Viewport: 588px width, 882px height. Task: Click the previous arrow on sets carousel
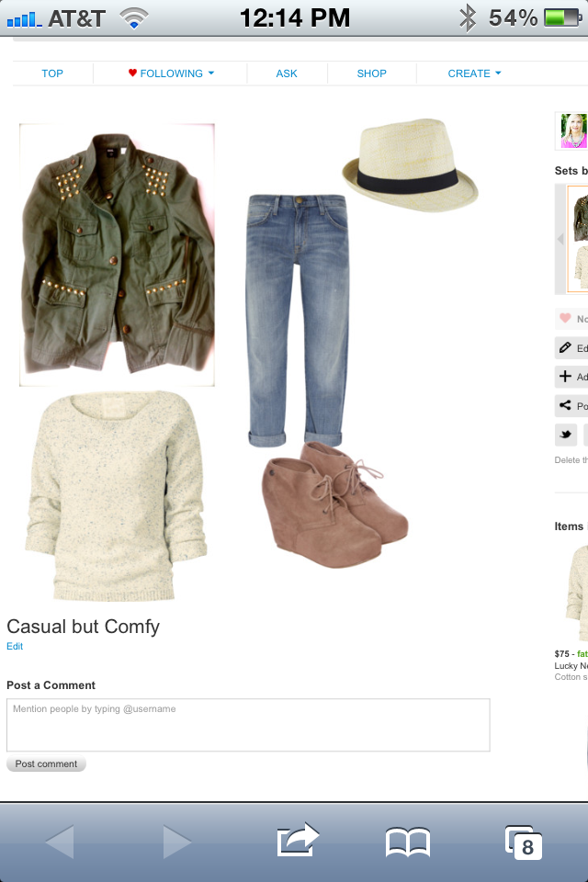pos(560,239)
